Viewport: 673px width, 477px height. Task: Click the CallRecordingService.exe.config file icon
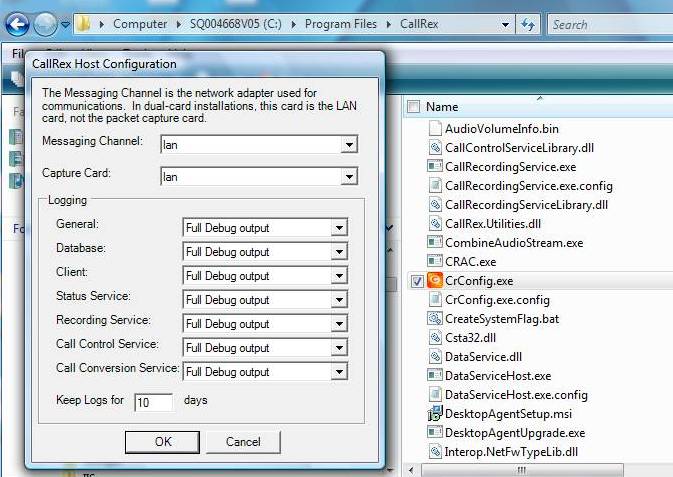pyautogui.click(x=435, y=185)
